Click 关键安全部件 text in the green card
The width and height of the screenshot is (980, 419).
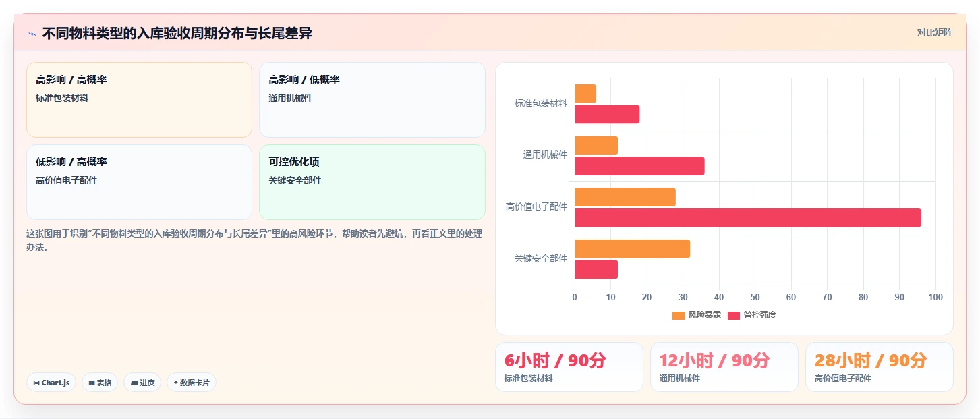click(x=295, y=180)
